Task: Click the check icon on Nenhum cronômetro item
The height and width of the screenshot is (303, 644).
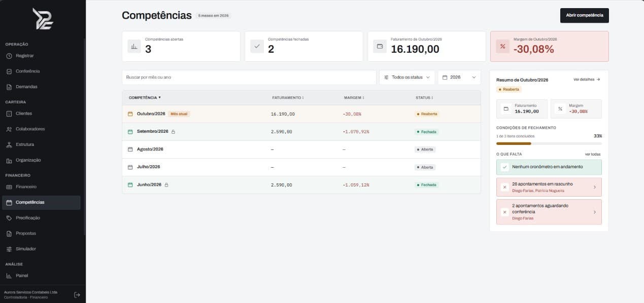Action: (x=504, y=167)
